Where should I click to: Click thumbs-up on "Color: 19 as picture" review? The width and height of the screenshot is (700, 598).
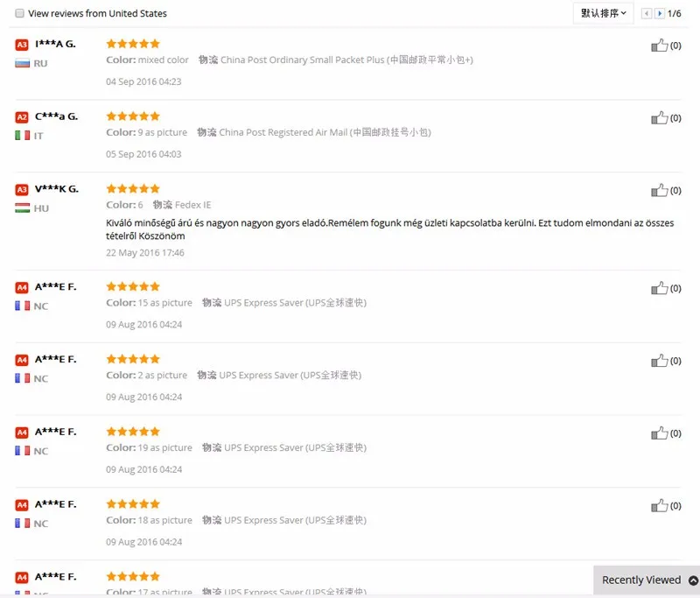point(659,433)
